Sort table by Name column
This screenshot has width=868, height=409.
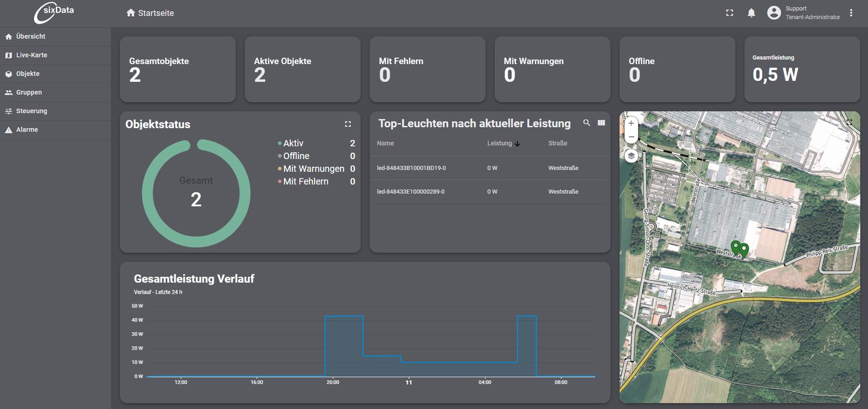click(385, 143)
